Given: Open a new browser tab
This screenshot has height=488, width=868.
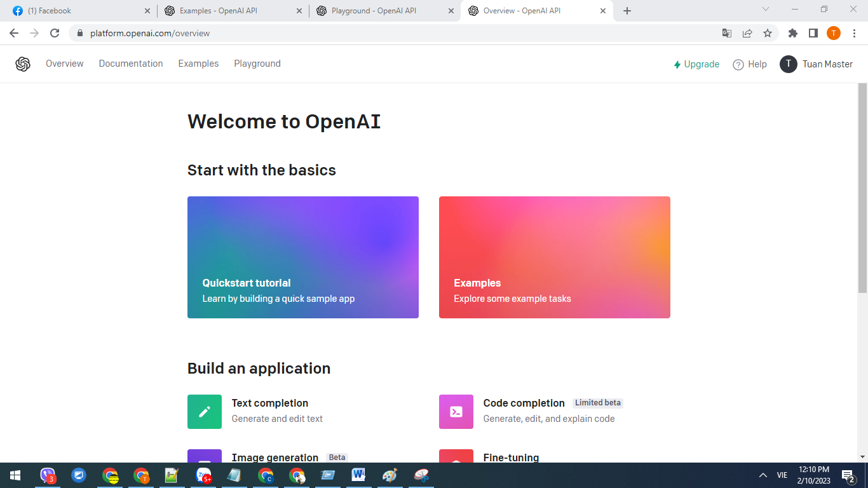Looking at the screenshot, I should (x=627, y=11).
